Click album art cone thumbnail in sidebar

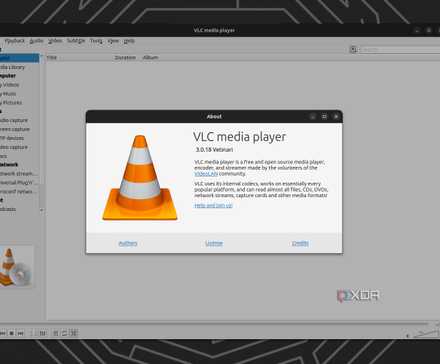click(x=16, y=267)
